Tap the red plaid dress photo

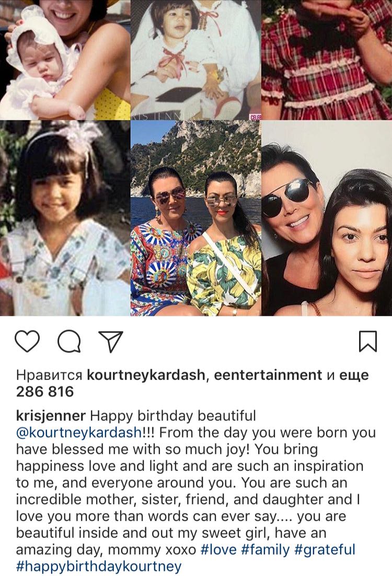click(327, 60)
